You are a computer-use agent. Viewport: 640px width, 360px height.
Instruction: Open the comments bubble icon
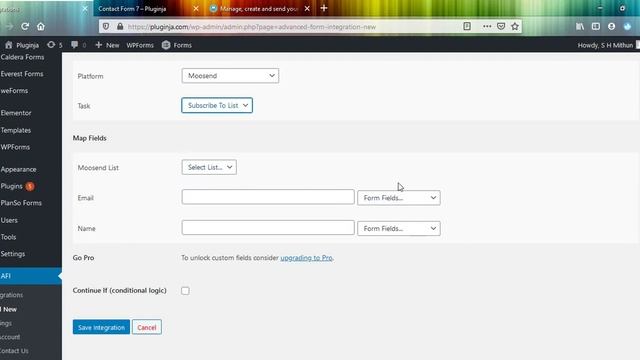click(x=78, y=45)
